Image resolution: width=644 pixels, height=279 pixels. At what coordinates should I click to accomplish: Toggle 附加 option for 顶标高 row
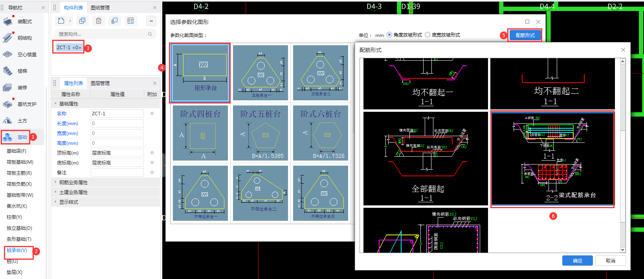point(152,153)
